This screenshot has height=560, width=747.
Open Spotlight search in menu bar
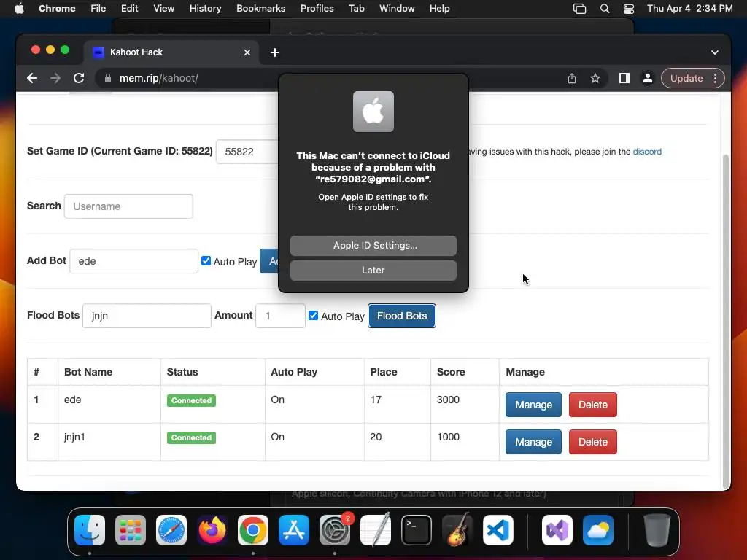pos(605,9)
